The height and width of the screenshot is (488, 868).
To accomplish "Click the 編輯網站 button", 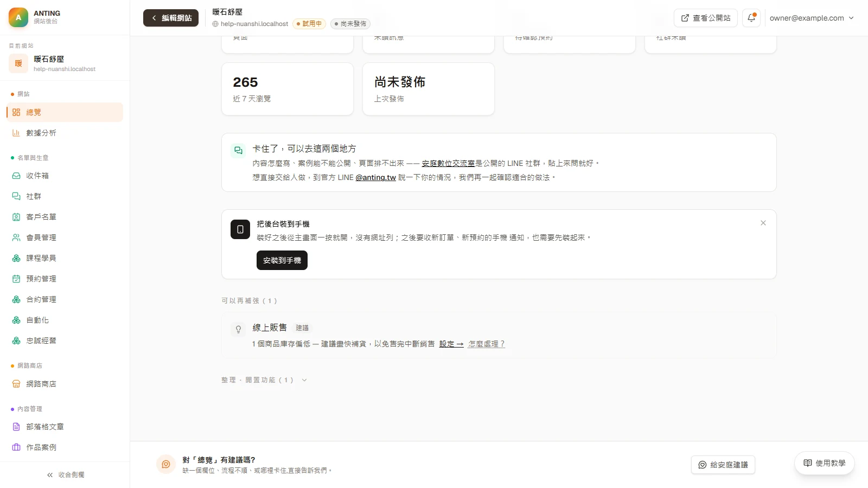I will pyautogui.click(x=171, y=18).
